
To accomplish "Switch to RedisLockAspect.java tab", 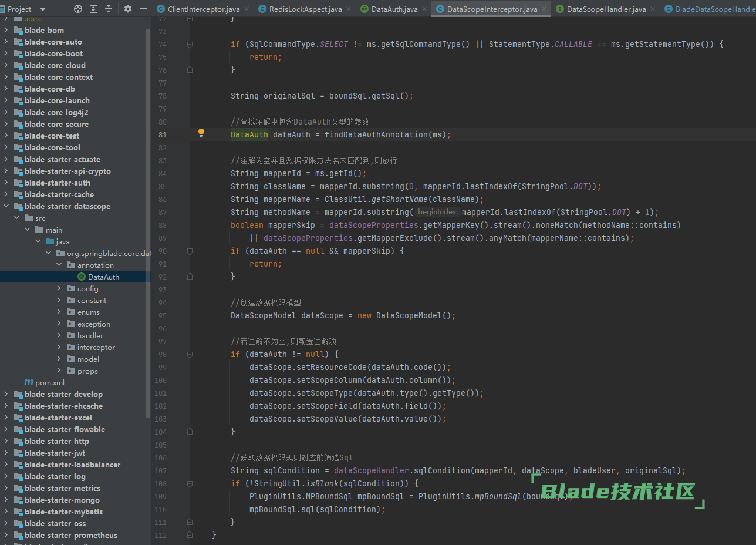I will [305, 9].
